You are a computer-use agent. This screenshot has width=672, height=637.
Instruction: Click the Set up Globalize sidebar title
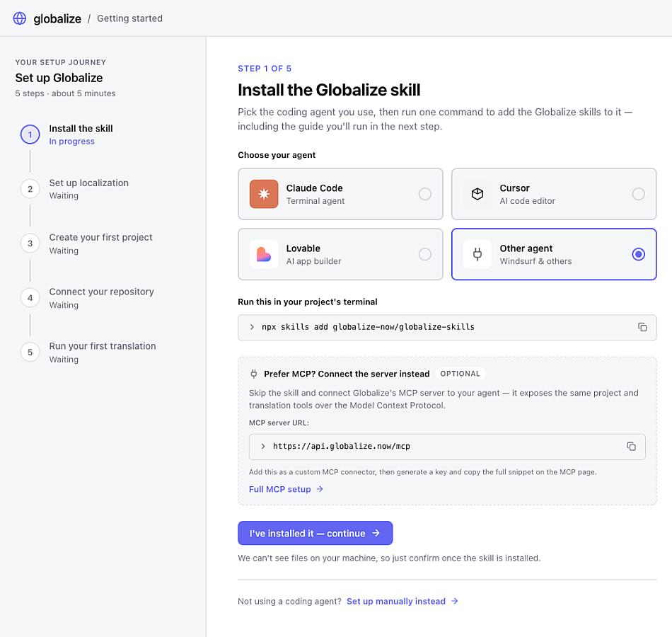[59, 78]
